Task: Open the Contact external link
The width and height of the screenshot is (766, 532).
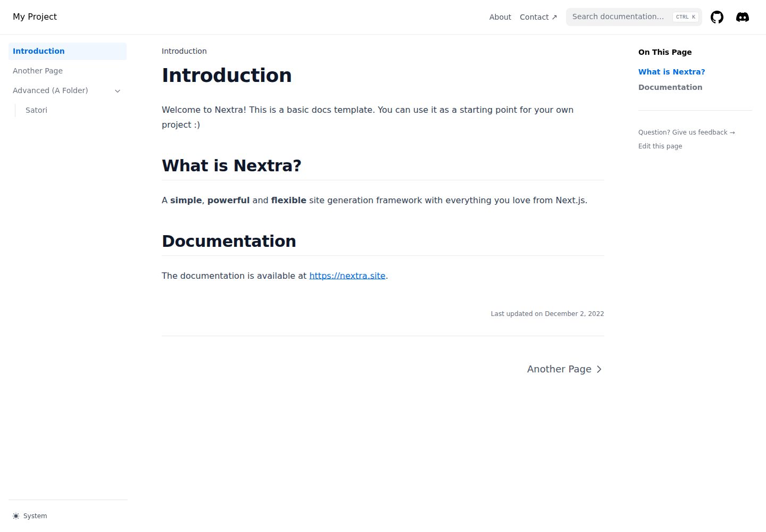Action: pyautogui.click(x=538, y=17)
